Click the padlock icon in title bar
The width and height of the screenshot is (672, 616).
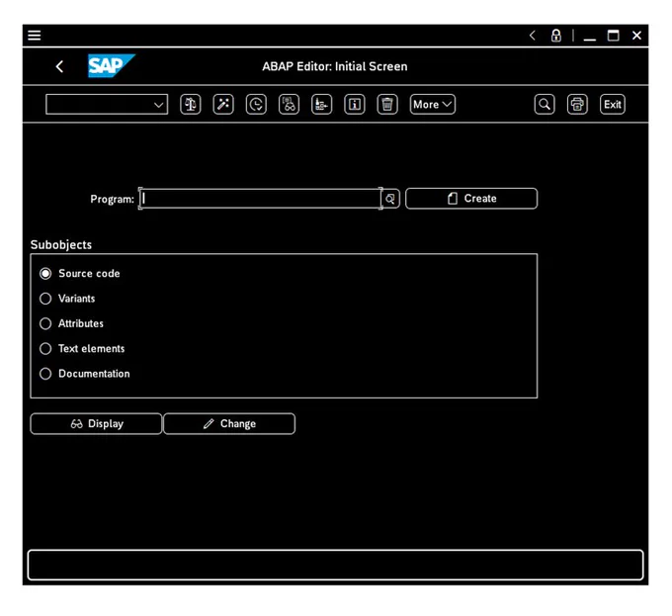[556, 36]
